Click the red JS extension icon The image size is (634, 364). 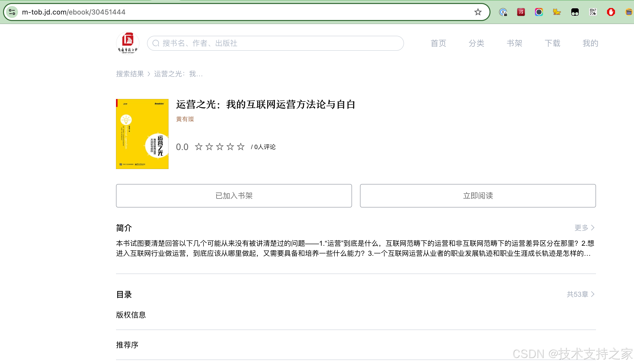click(521, 12)
